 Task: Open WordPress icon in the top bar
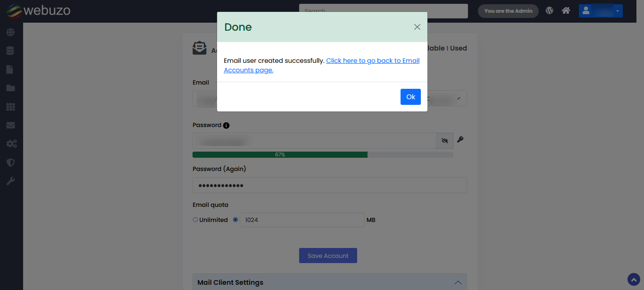pos(549,10)
